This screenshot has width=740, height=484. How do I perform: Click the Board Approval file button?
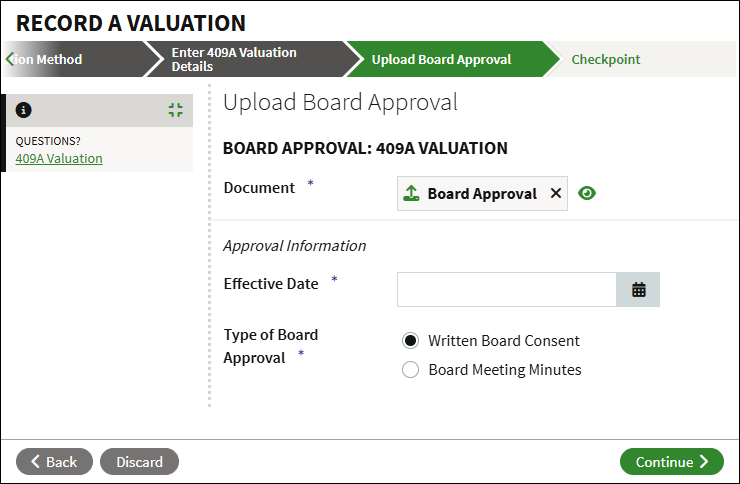click(482, 193)
